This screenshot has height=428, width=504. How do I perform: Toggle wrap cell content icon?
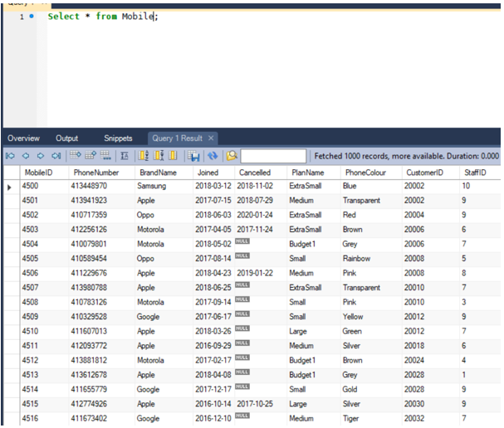tap(125, 156)
